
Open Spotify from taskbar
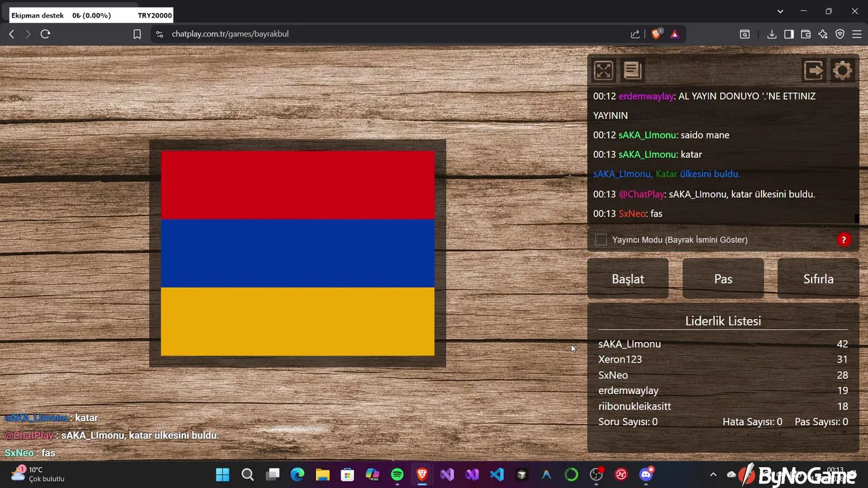point(397,474)
